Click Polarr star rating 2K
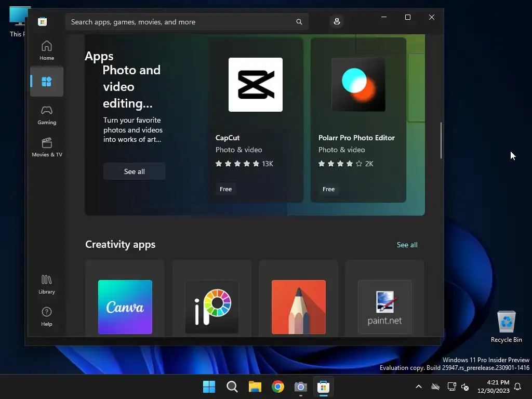 [345, 164]
